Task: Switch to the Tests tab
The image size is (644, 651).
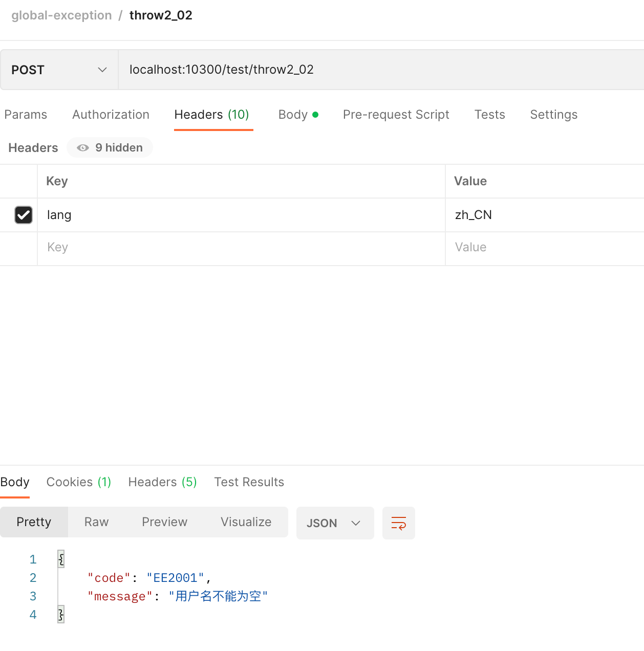Action: pyautogui.click(x=489, y=115)
